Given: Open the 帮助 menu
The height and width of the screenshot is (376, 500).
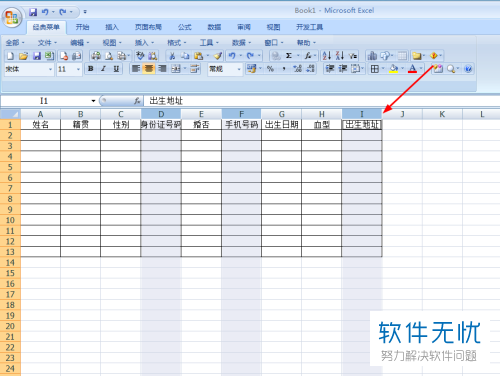Looking at the screenshot, I should point(306,43).
